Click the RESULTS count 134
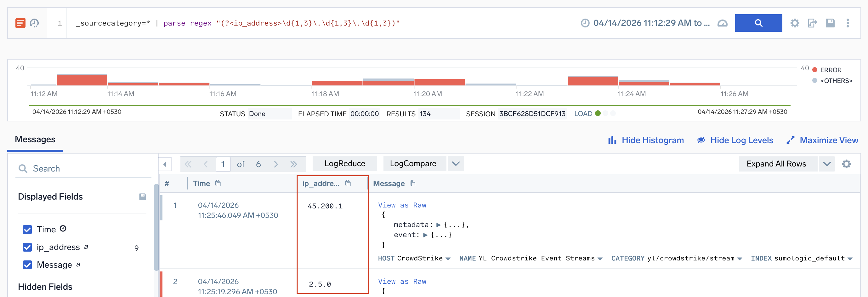Viewport: 868px width, 297px height. coord(425,114)
